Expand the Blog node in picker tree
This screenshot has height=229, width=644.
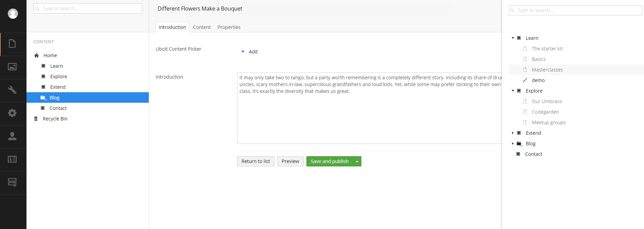point(513,144)
